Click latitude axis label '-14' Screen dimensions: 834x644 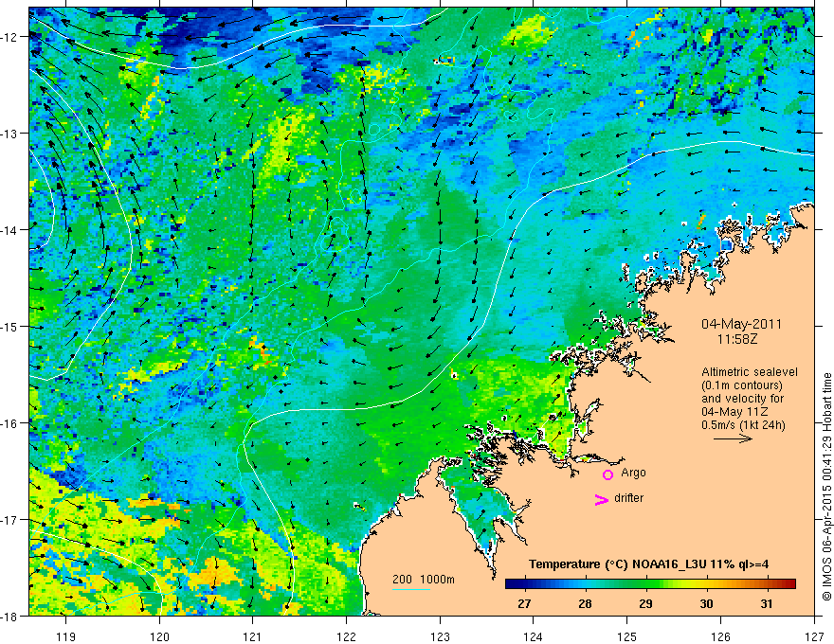(10, 230)
